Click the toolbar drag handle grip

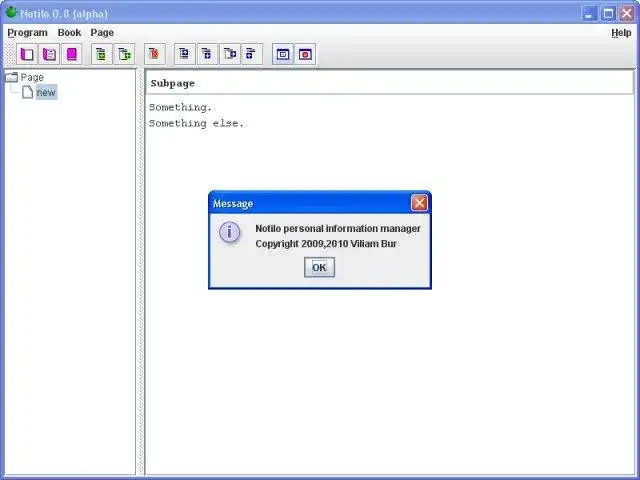[x=9, y=54]
